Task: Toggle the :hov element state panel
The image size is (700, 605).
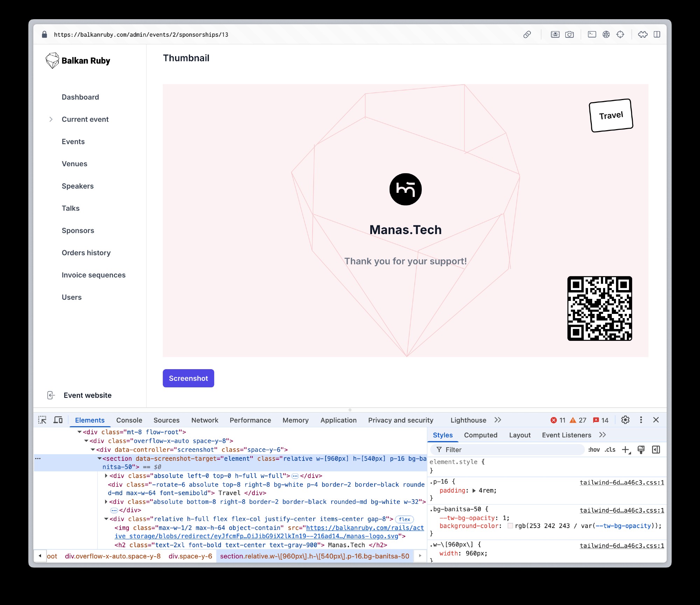Action: [x=594, y=450]
